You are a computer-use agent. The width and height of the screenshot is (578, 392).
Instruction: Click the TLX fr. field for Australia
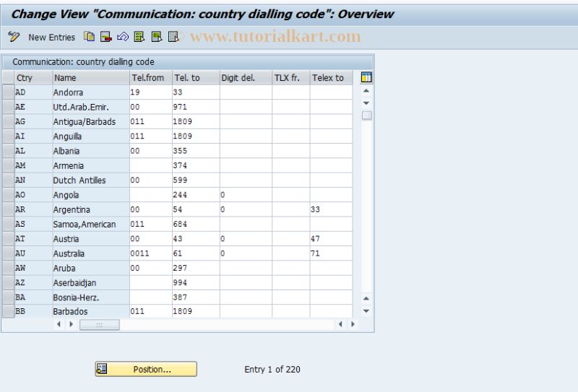tap(291, 253)
